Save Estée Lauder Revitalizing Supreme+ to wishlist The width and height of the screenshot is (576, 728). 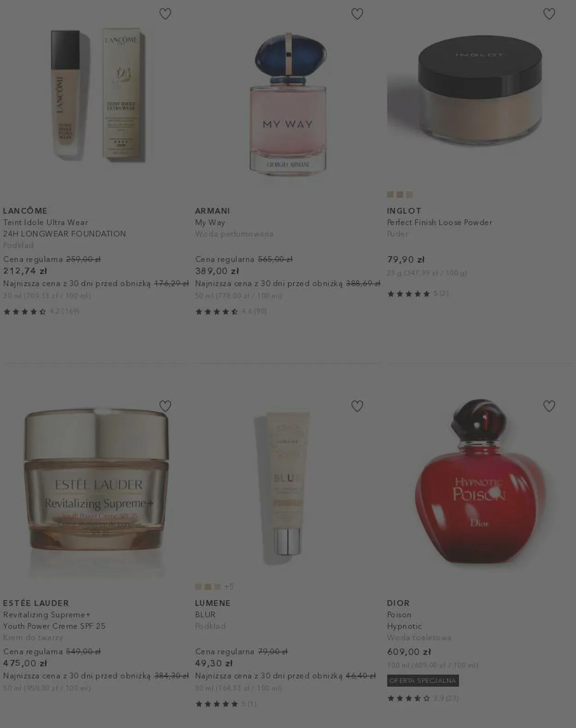coord(165,406)
